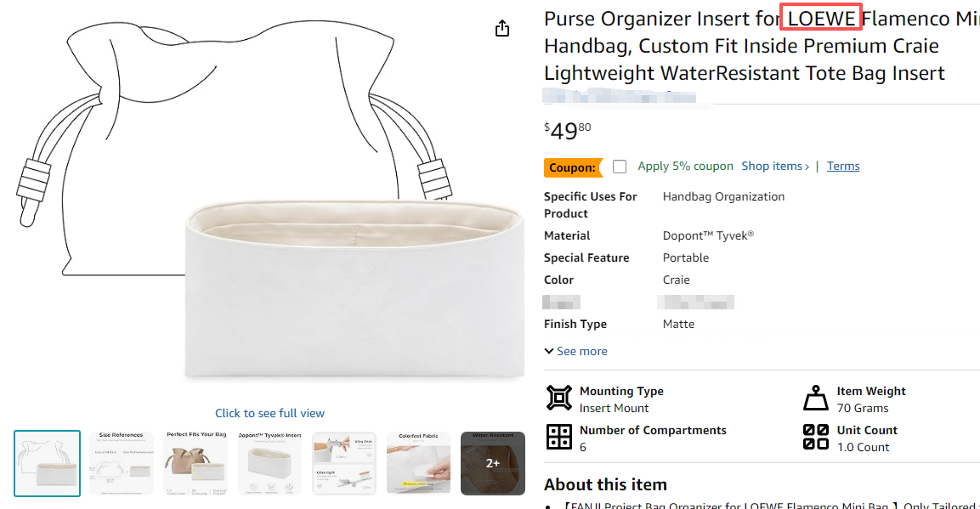This screenshot has width=980, height=509.
Task: Click the Click to see full view link
Action: pos(269,412)
